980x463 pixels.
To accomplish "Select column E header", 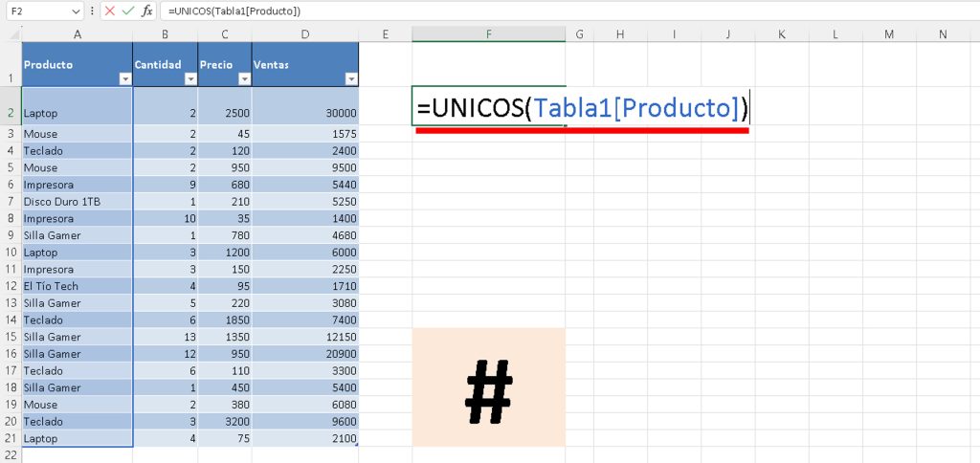I will [x=385, y=34].
